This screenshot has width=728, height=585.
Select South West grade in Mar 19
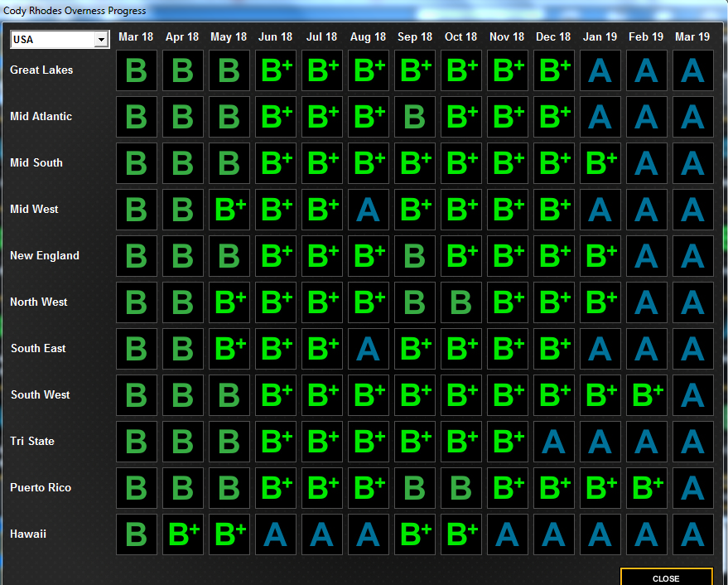pyautogui.click(x=693, y=395)
